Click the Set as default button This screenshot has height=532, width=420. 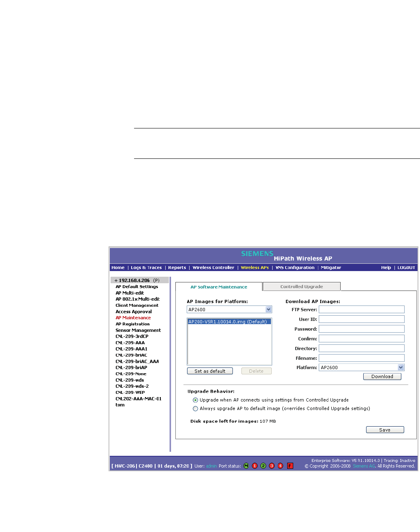[x=210, y=371]
